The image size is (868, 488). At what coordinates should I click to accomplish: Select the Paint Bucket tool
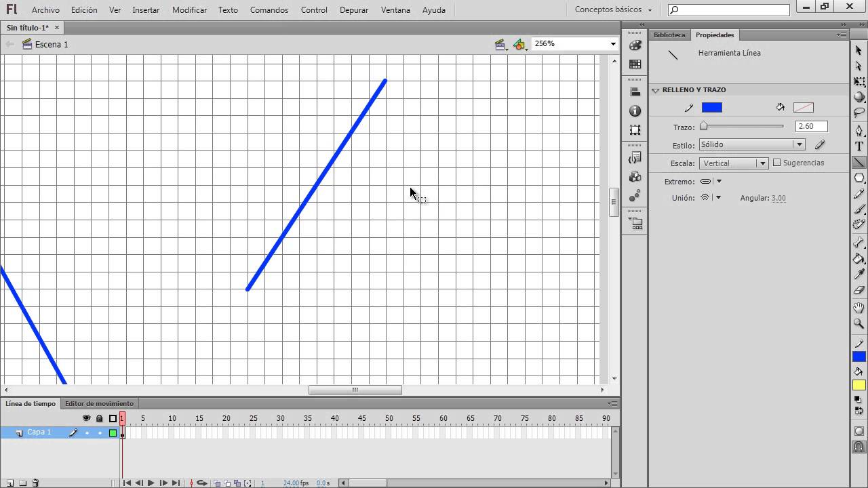(859, 258)
